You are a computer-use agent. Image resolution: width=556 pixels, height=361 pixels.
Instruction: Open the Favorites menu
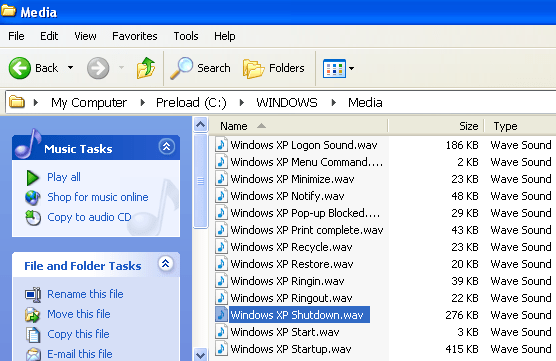(135, 36)
